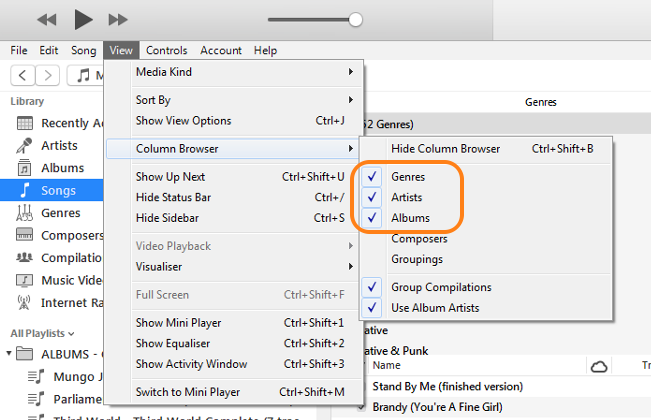The width and height of the screenshot is (651, 420).
Task: Select song 'Brandy (You're A Fine Girl)'
Action: tap(437, 407)
